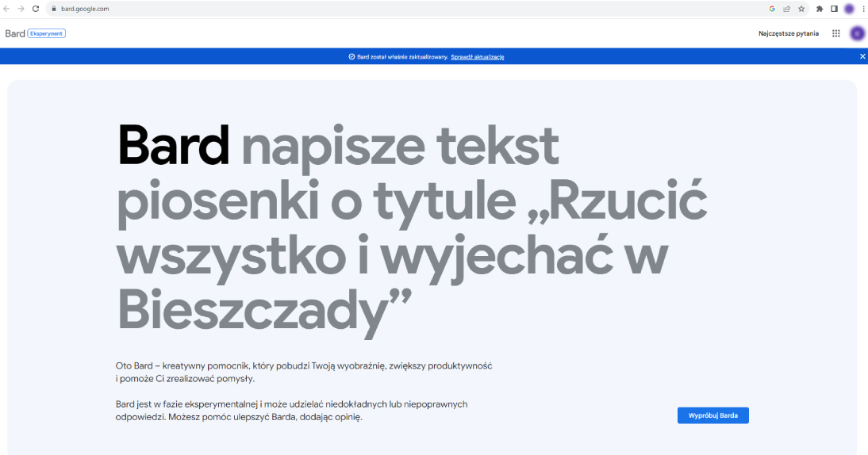
Task: Click the Google icon in address bar
Action: [x=772, y=9]
